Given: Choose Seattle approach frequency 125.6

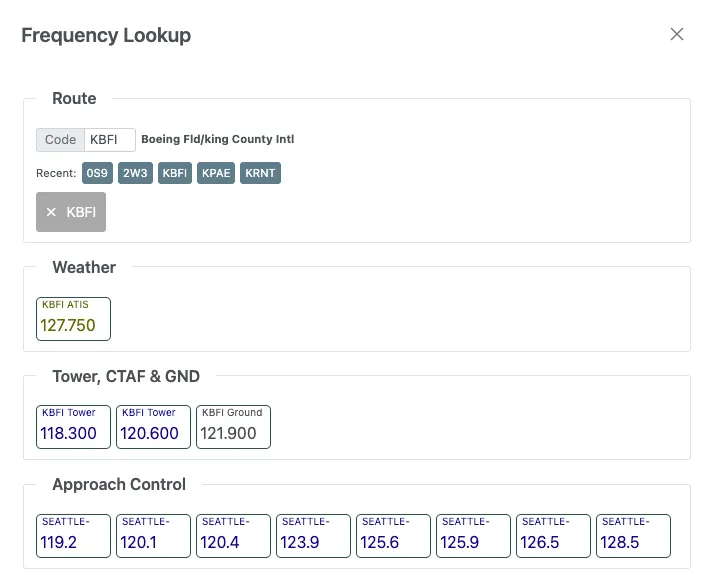Looking at the screenshot, I should [x=393, y=536].
